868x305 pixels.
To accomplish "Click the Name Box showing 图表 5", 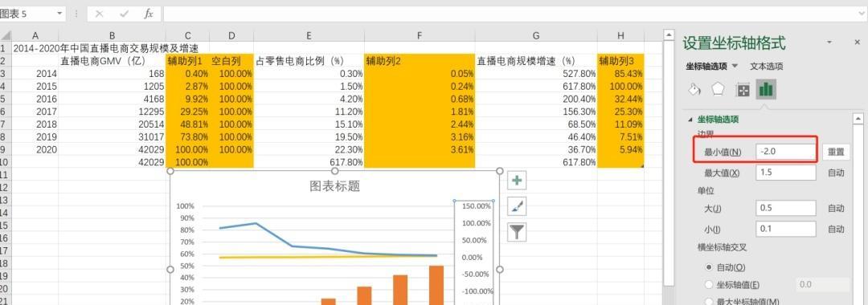I will click(27, 14).
